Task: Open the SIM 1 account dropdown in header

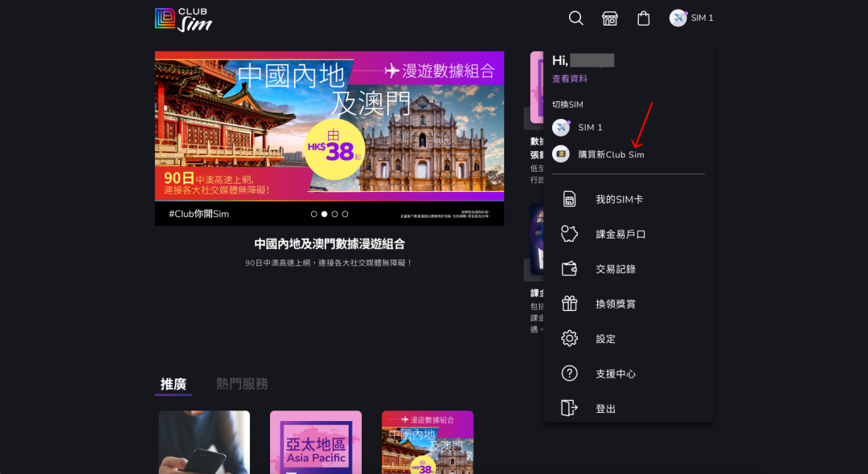Action: pos(692,18)
